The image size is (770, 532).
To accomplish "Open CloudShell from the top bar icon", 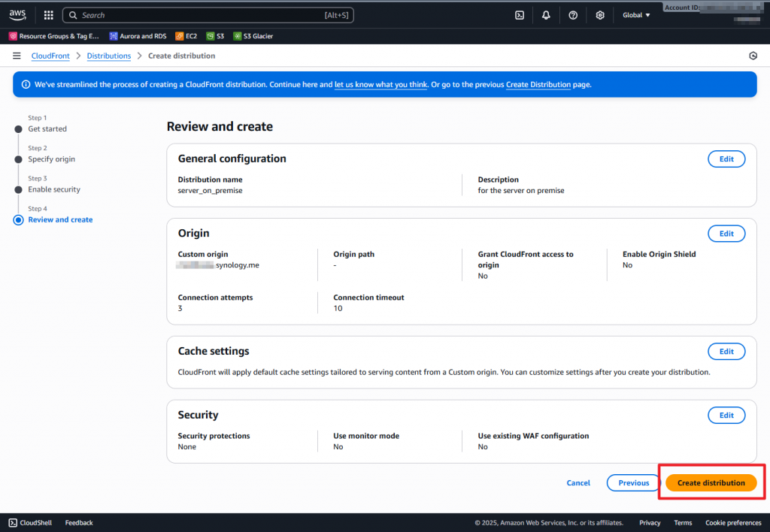I will [x=520, y=15].
